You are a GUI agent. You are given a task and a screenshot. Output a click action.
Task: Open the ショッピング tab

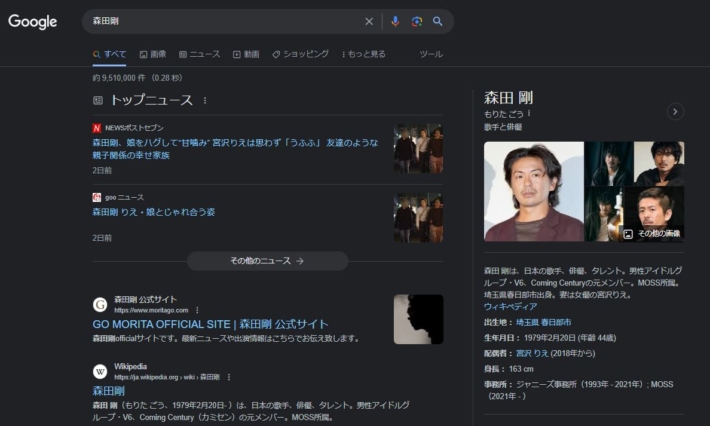click(x=301, y=54)
